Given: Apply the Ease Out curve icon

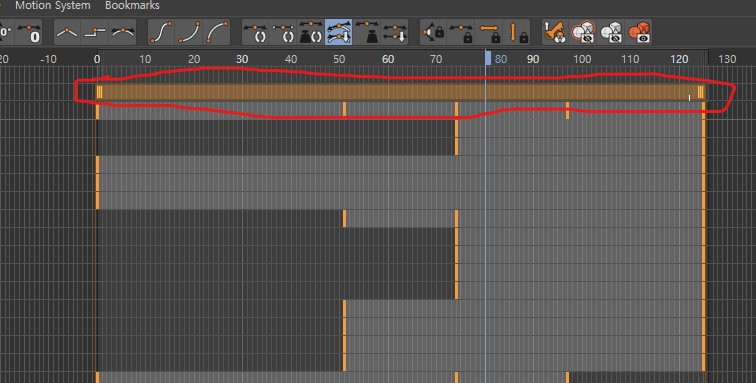Looking at the screenshot, I should pyautogui.click(x=217, y=33).
